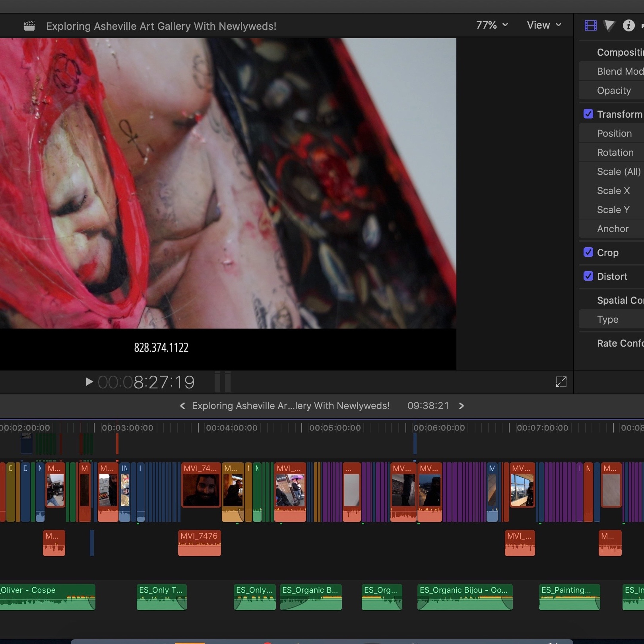Click the audio meter bars in viewer

pyautogui.click(x=223, y=382)
